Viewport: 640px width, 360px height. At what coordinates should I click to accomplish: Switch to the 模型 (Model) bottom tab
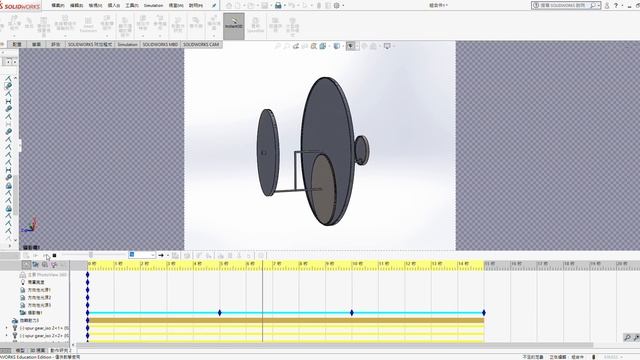coord(20,351)
